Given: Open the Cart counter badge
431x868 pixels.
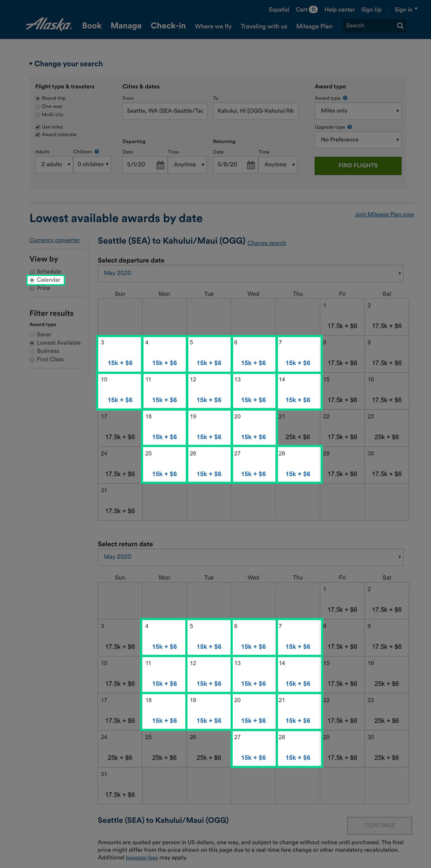Looking at the screenshot, I should point(313,9).
